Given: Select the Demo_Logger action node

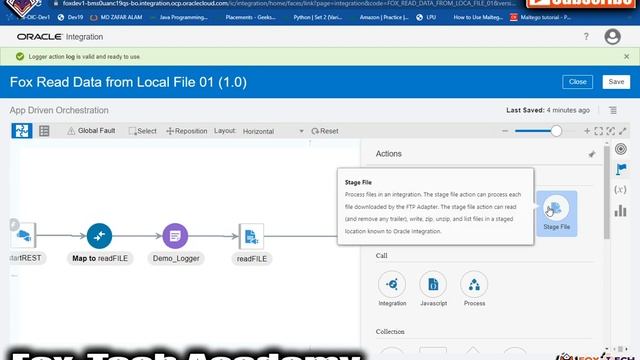Looking at the screenshot, I should [x=175, y=236].
